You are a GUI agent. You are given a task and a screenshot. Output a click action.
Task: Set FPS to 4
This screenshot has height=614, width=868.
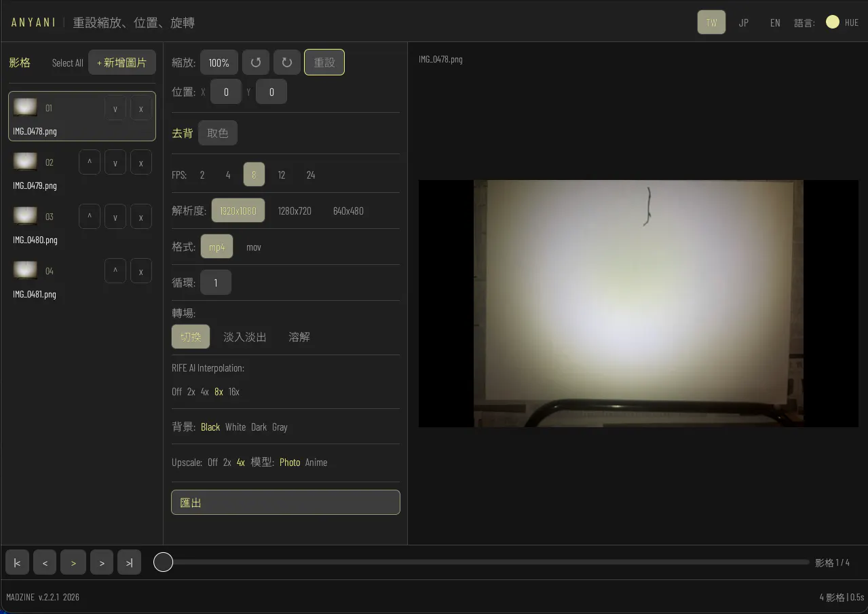click(x=228, y=175)
